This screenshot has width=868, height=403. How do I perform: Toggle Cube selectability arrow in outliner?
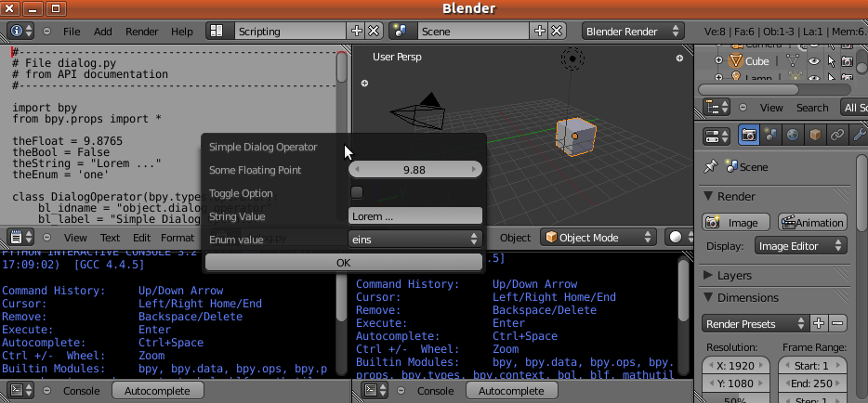[x=831, y=61]
